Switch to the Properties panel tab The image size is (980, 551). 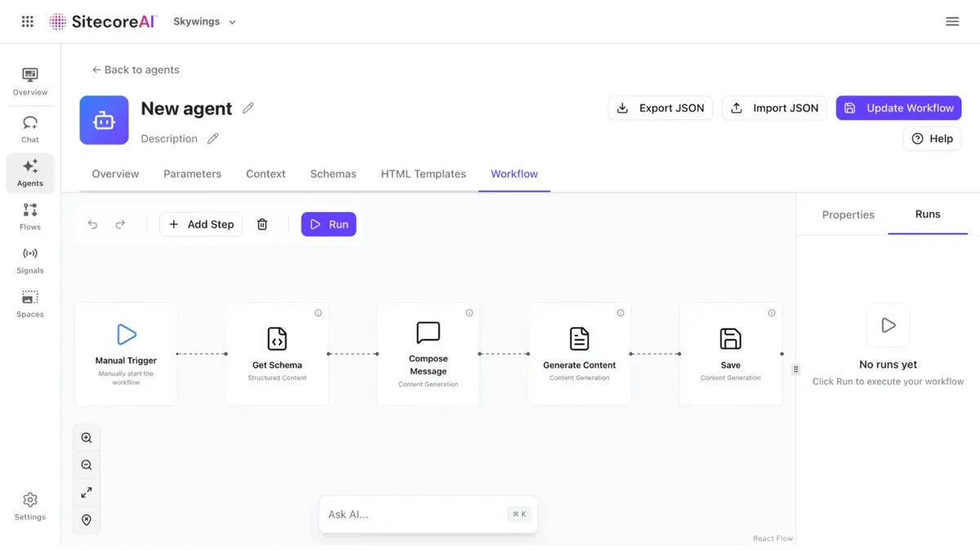pyautogui.click(x=848, y=215)
